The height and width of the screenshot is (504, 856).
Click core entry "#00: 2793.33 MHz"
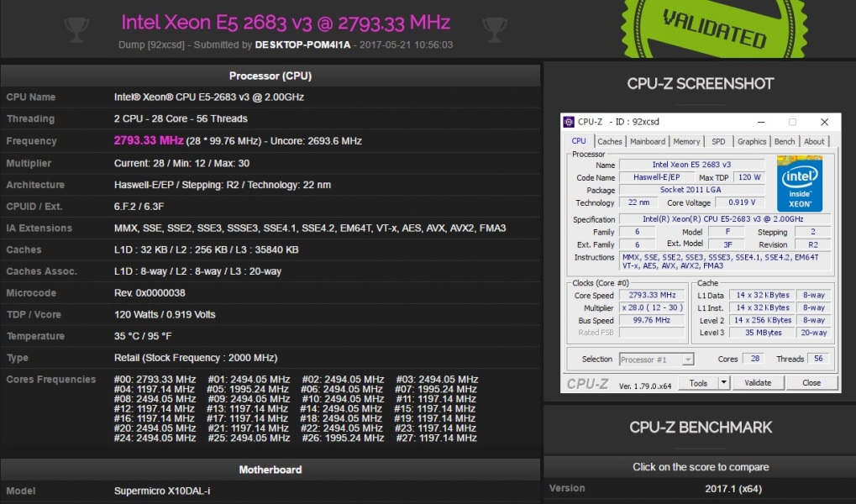[155, 380]
